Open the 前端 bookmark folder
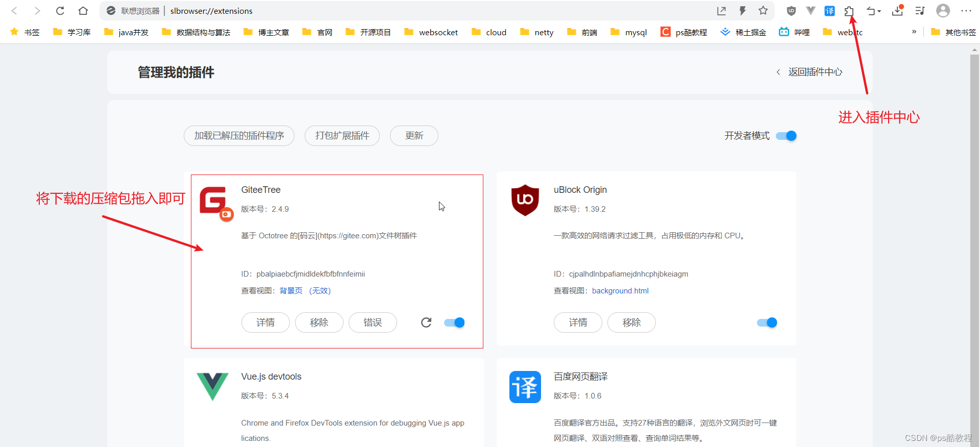 (x=582, y=32)
